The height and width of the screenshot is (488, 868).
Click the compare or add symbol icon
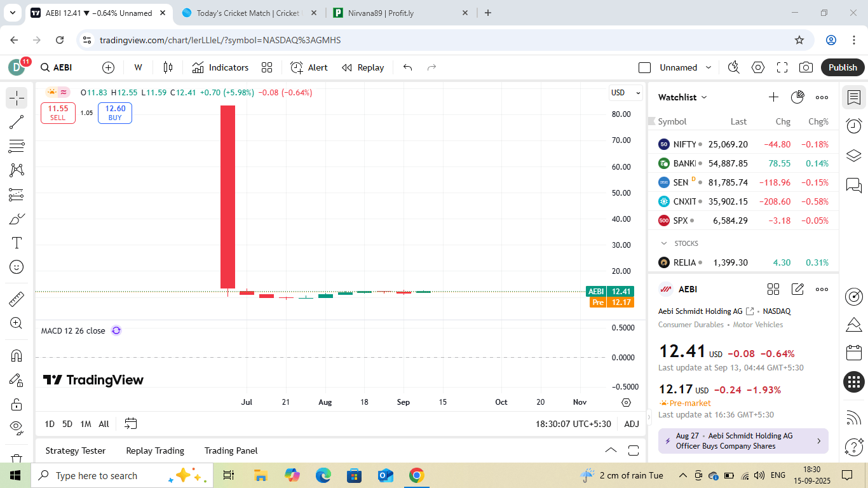pyautogui.click(x=108, y=67)
